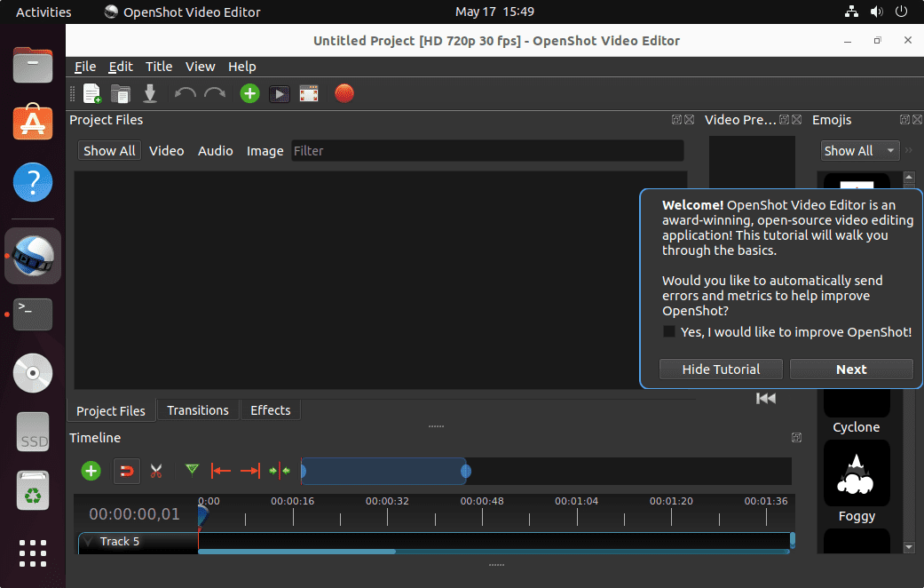Image resolution: width=924 pixels, height=588 pixels.
Task: Close the Project Files panel
Action: pyautogui.click(x=689, y=120)
